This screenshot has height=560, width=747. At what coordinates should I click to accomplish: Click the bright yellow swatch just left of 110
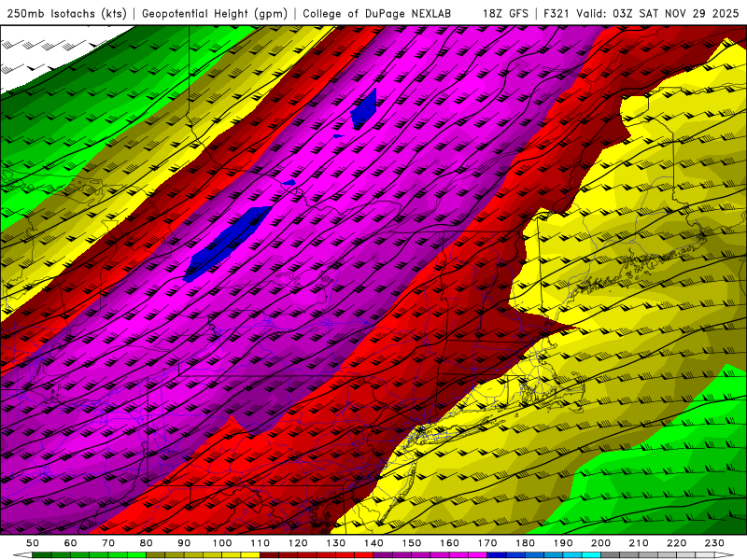coord(250,555)
